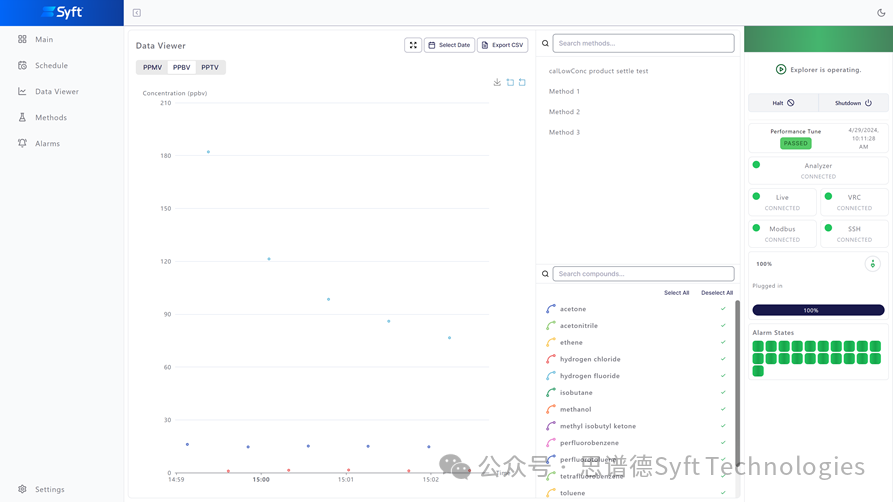The width and height of the screenshot is (893, 502).
Task: Click acetone curve color icon
Action: coord(551,309)
